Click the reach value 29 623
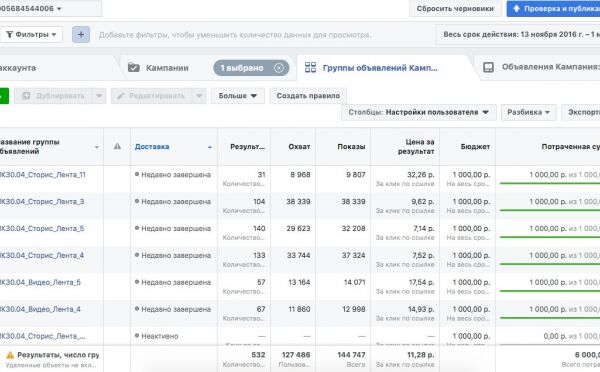The width and height of the screenshot is (600, 372). [x=298, y=228]
